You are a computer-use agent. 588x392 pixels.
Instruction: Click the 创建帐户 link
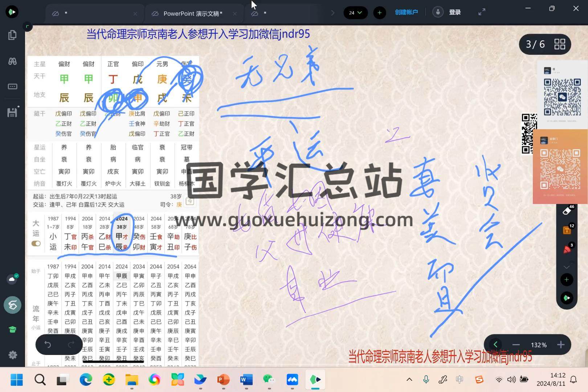406,12
